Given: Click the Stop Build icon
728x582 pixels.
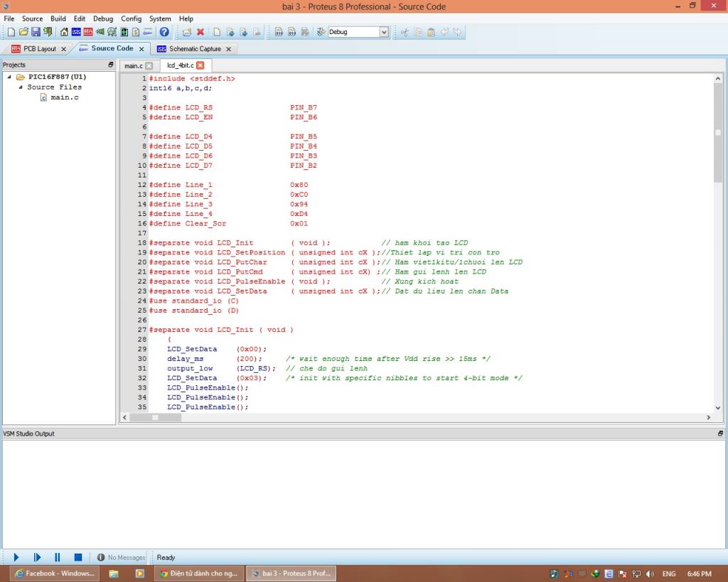Looking at the screenshot, I should [305, 32].
